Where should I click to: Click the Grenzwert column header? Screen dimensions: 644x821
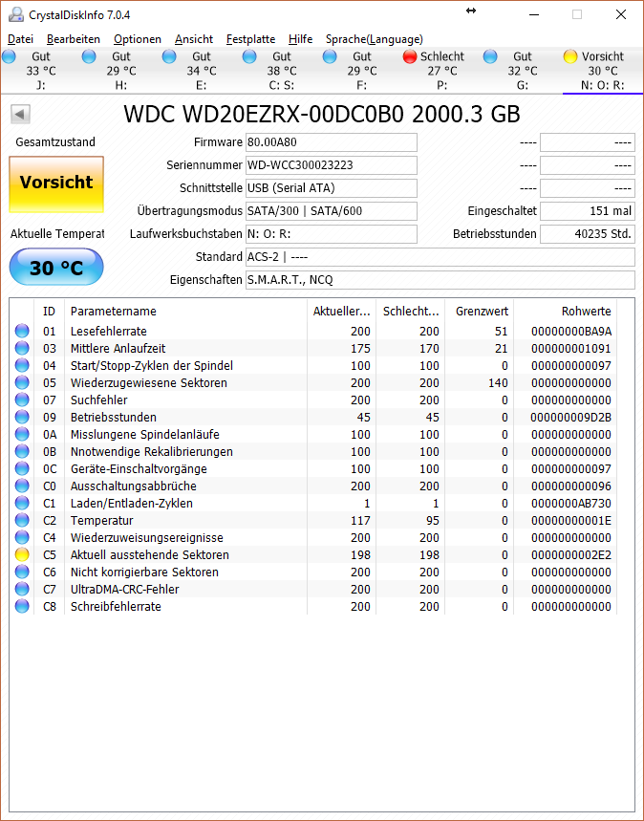tap(480, 311)
